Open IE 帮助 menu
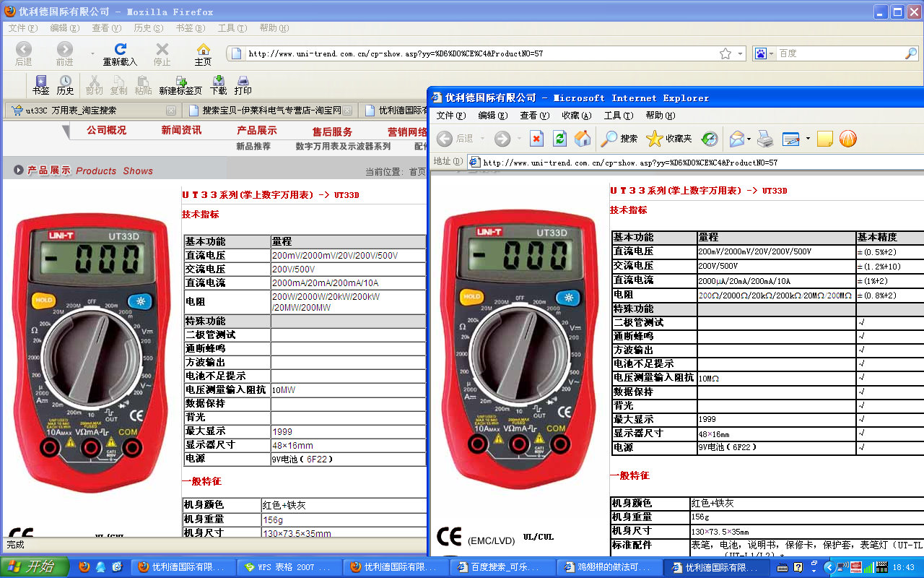This screenshot has height=578, width=924. pyautogui.click(x=660, y=116)
